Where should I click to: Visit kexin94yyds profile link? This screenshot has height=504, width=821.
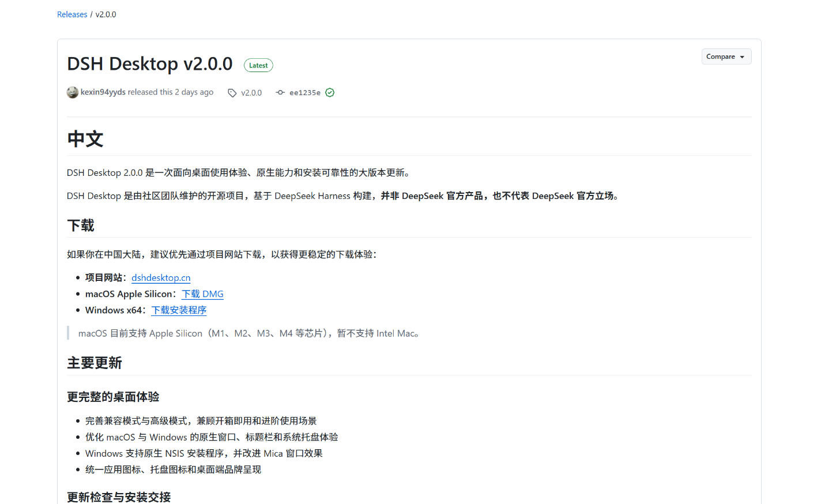click(103, 92)
